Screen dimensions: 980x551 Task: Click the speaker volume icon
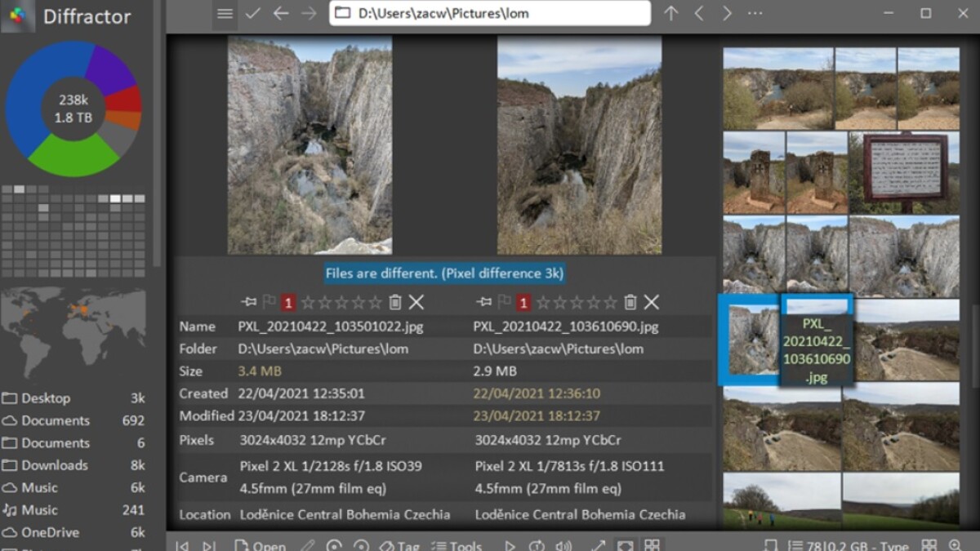563,545
